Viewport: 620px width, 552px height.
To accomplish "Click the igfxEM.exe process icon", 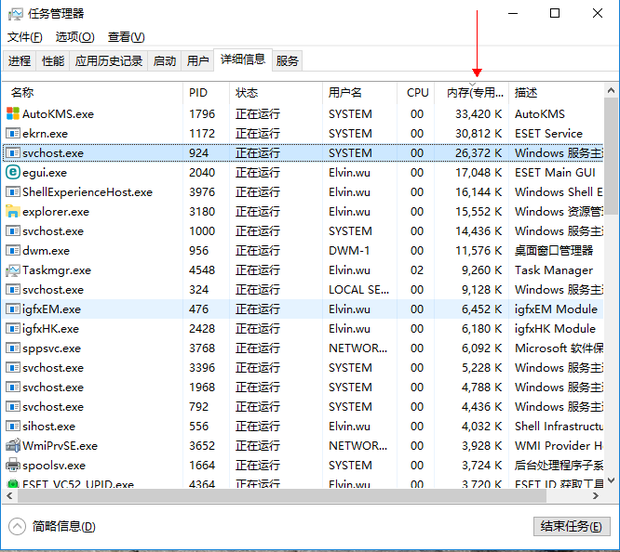I will pyautogui.click(x=13, y=309).
